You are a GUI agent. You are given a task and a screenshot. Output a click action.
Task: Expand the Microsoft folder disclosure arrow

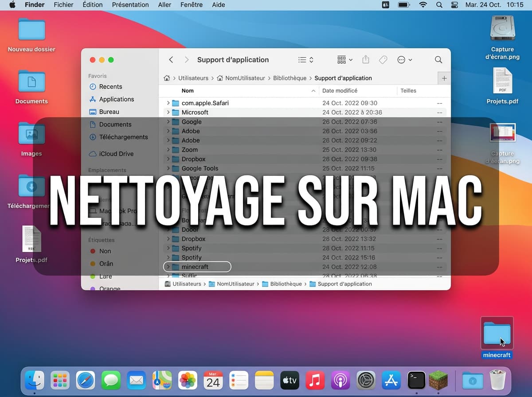168,112
